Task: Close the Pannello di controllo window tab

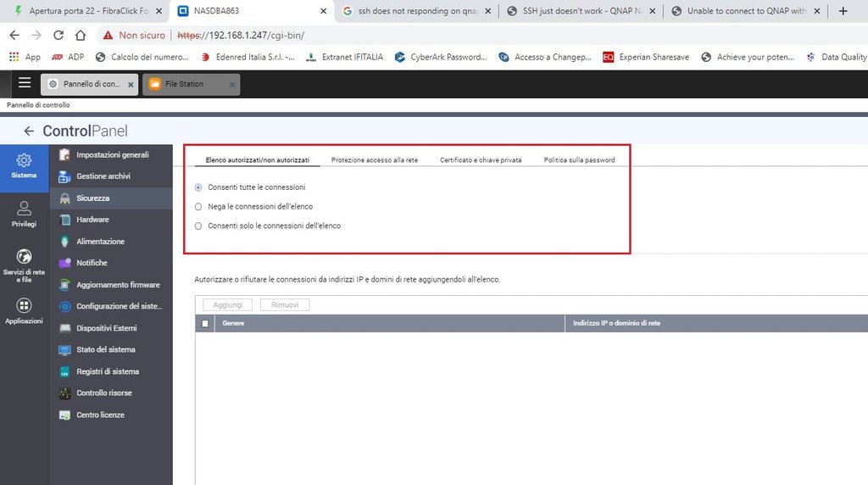Action: point(131,85)
